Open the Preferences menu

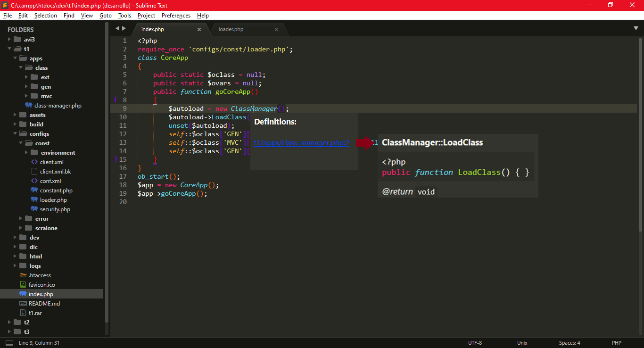(x=176, y=16)
